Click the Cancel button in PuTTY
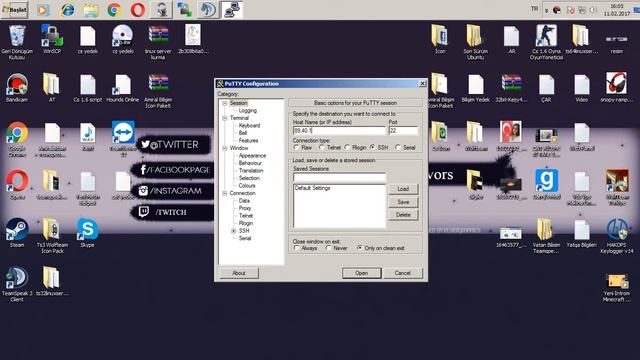 click(402, 273)
